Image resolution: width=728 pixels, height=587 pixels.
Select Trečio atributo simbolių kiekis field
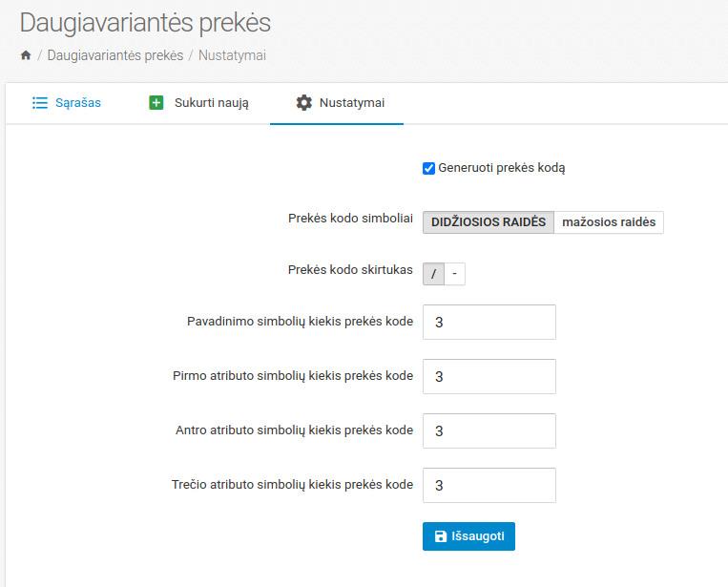click(489, 486)
